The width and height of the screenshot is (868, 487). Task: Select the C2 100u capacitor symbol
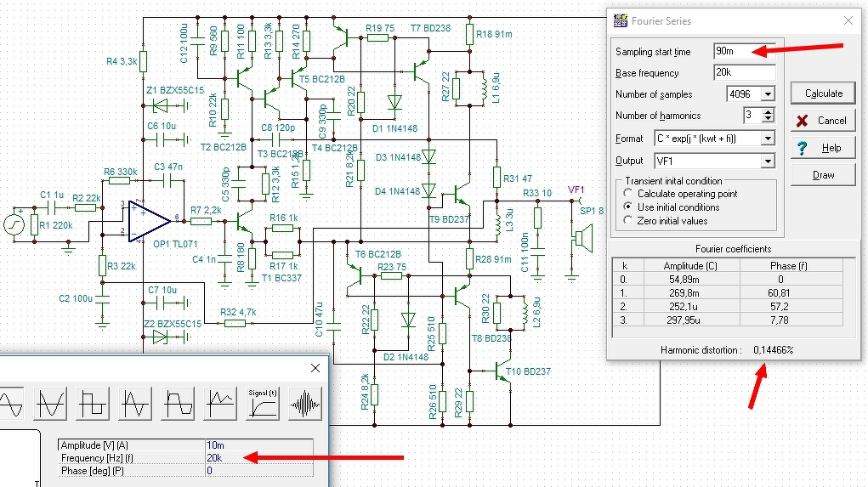tap(102, 299)
